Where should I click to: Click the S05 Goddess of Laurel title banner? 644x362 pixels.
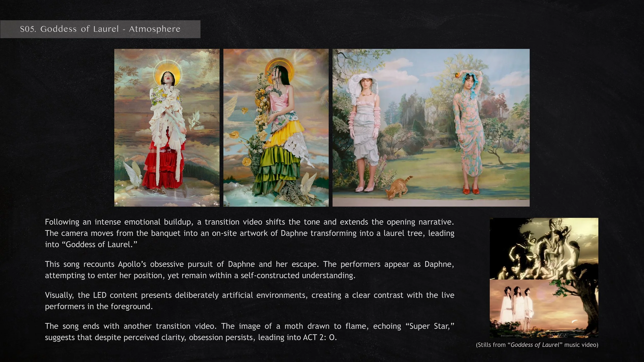[x=100, y=29]
